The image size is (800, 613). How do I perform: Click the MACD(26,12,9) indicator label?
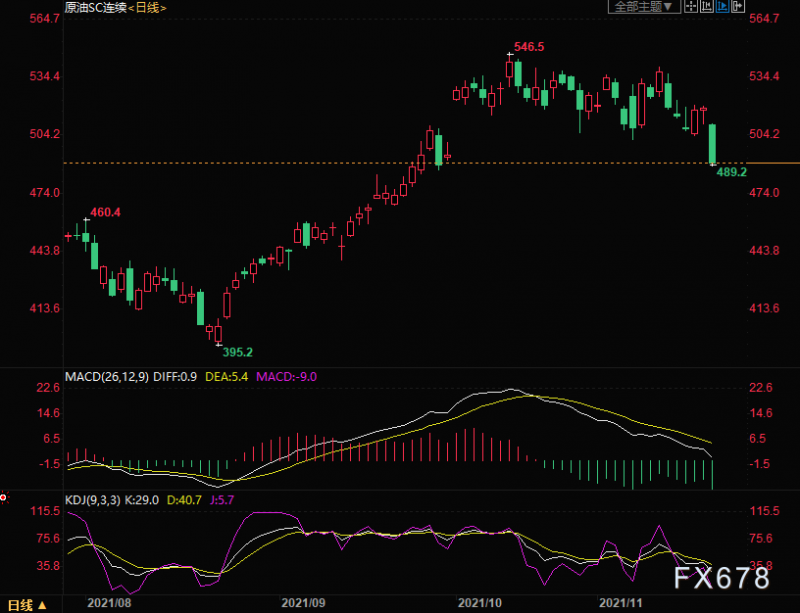(x=107, y=377)
